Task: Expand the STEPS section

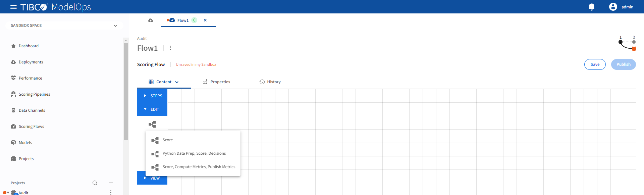Action: [x=152, y=96]
